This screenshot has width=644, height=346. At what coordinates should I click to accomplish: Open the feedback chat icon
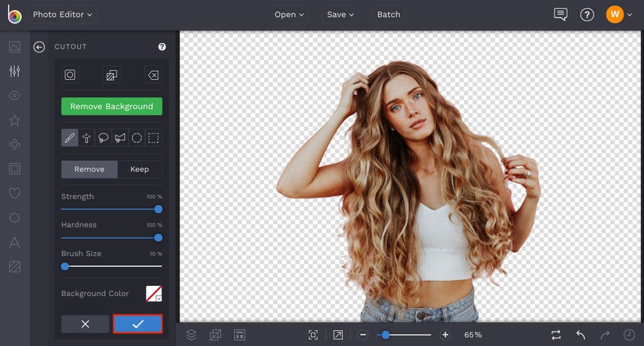[x=561, y=15]
